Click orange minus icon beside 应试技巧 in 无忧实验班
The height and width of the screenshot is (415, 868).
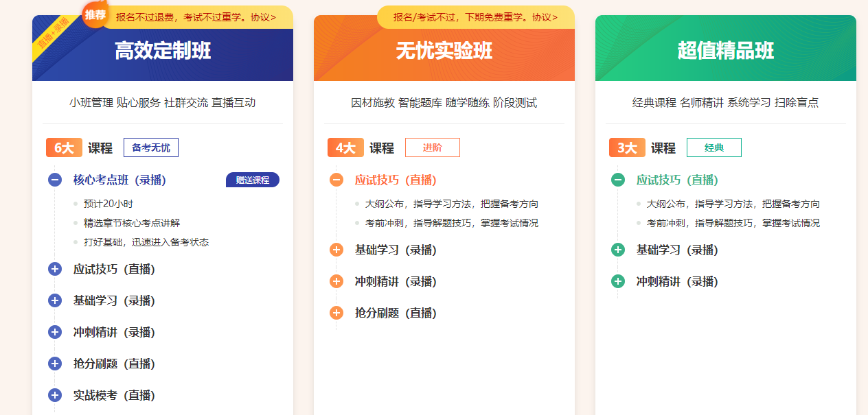pos(336,180)
